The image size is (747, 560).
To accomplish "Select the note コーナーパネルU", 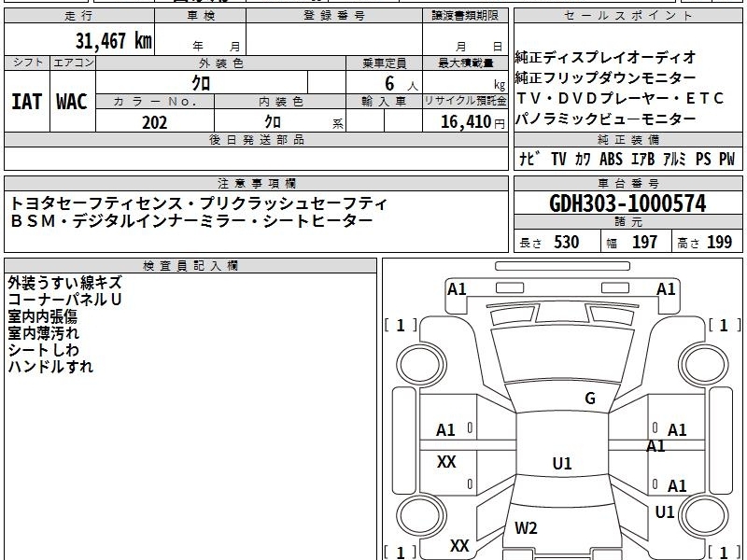I will 64,300.
